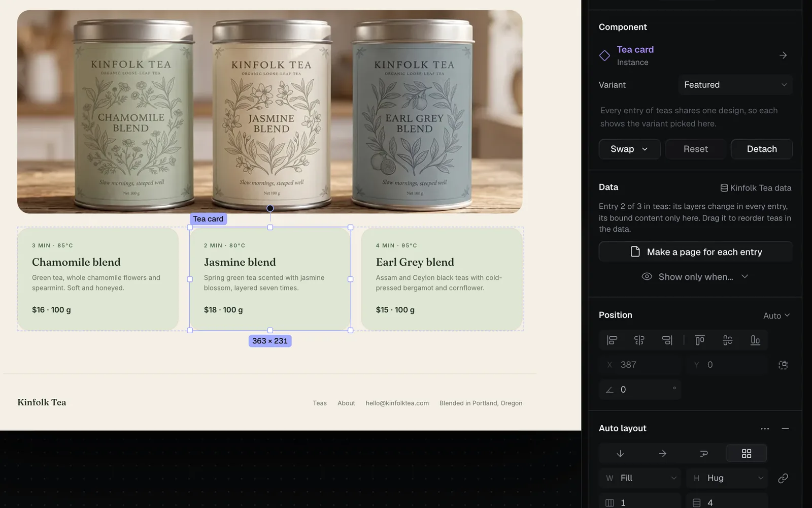The width and height of the screenshot is (812, 508).
Task: Click the X position field showing 387
Action: [640, 365]
